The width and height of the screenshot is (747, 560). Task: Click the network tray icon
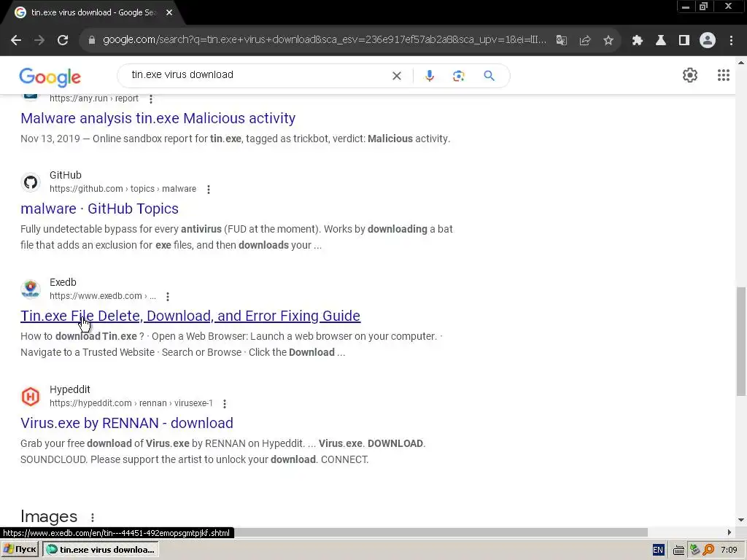[x=694, y=550]
